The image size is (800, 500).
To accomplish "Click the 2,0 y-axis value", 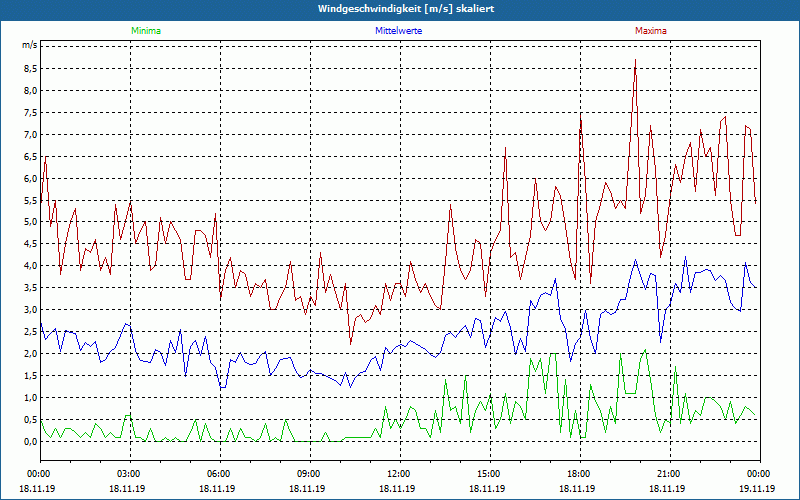I will click(31, 354).
